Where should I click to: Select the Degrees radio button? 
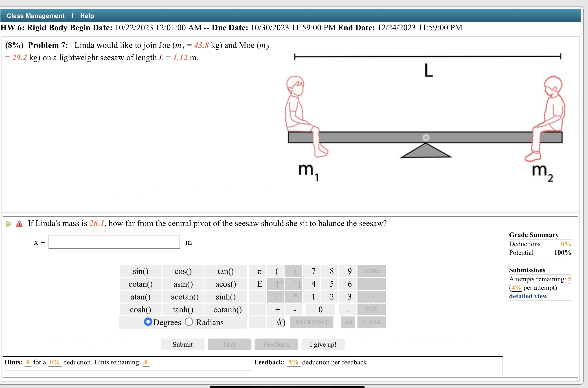[148, 322]
